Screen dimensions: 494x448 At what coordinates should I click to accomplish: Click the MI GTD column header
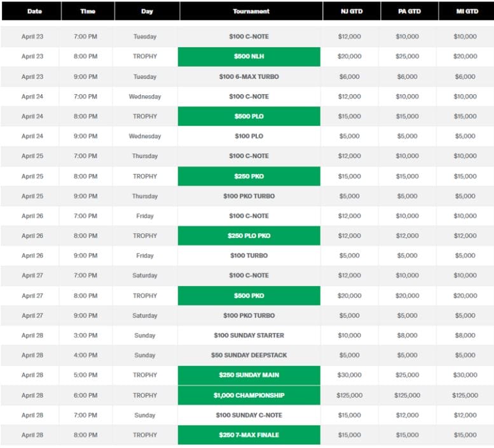tap(465, 11)
